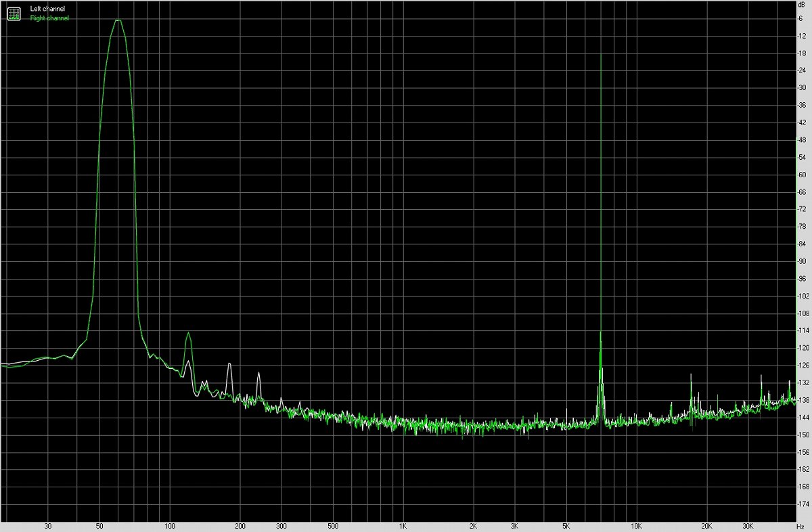Click the -72 dB scale value

pyautogui.click(x=803, y=209)
